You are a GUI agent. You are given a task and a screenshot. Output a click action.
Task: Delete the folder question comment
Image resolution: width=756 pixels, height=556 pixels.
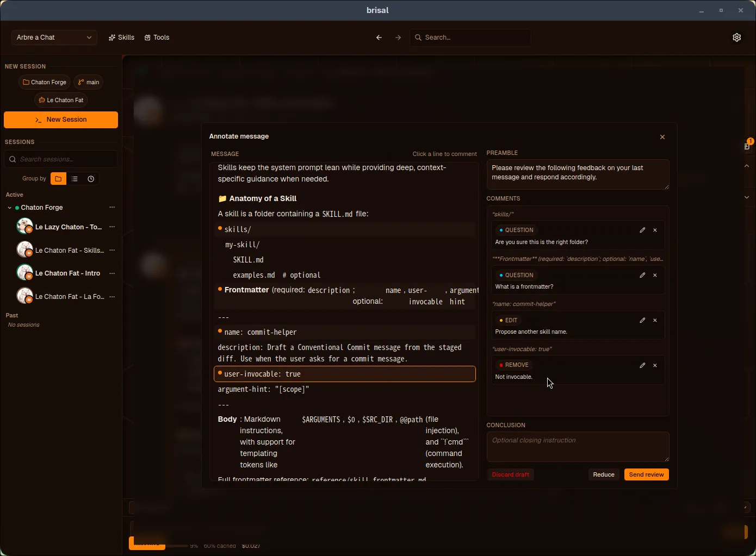click(655, 230)
